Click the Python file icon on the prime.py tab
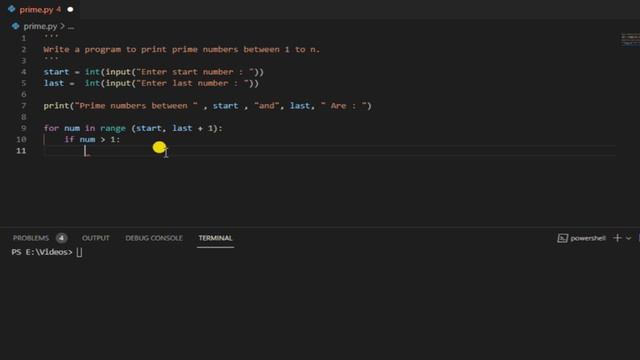 [11, 9]
